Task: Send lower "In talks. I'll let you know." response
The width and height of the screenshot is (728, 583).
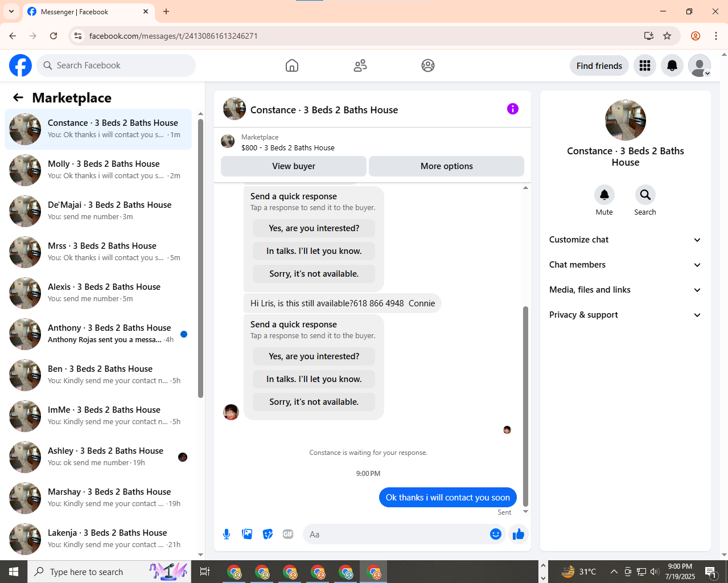Action: click(314, 379)
